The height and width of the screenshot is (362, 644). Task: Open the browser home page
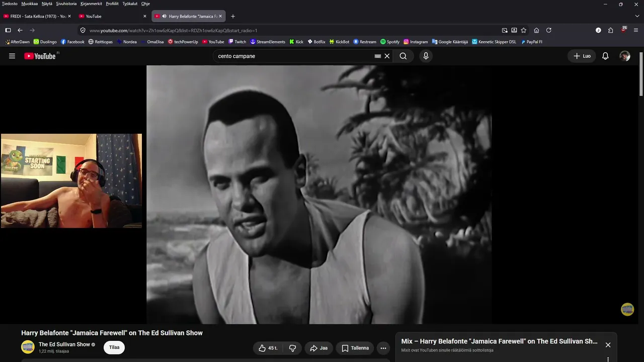(x=536, y=30)
